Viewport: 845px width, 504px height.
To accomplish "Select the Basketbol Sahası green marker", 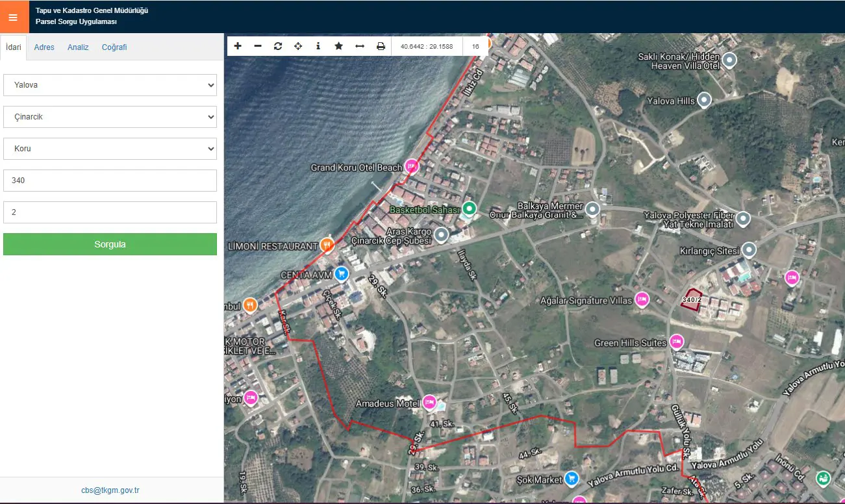I will 469,208.
